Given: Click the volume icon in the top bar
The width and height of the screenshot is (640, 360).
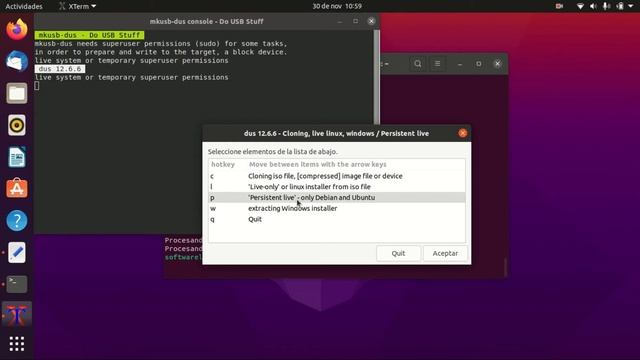Looking at the screenshot, I should pyautogui.click(x=593, y=6).
